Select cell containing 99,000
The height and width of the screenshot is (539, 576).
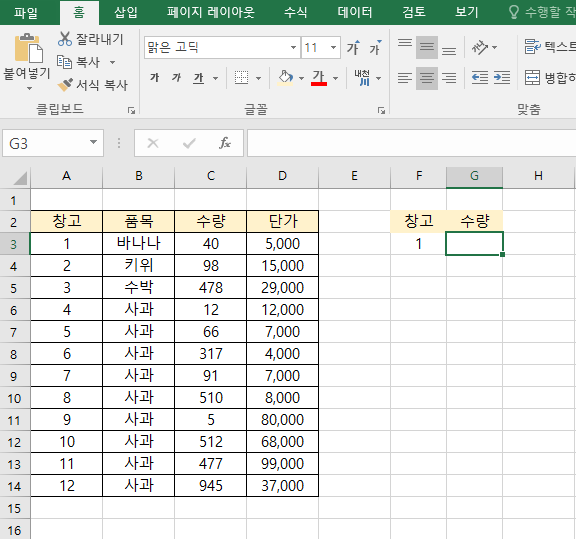coord(282,464)
